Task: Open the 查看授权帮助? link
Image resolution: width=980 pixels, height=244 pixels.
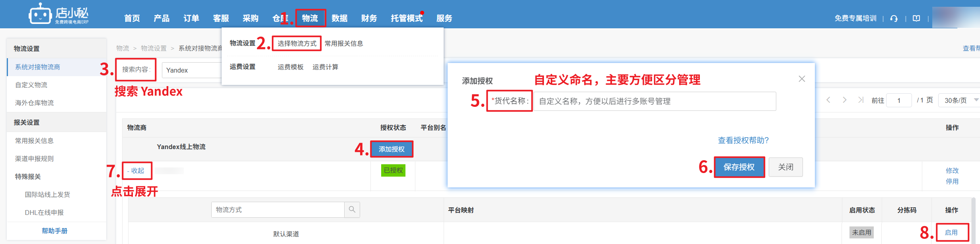Action: coord(743,140)
